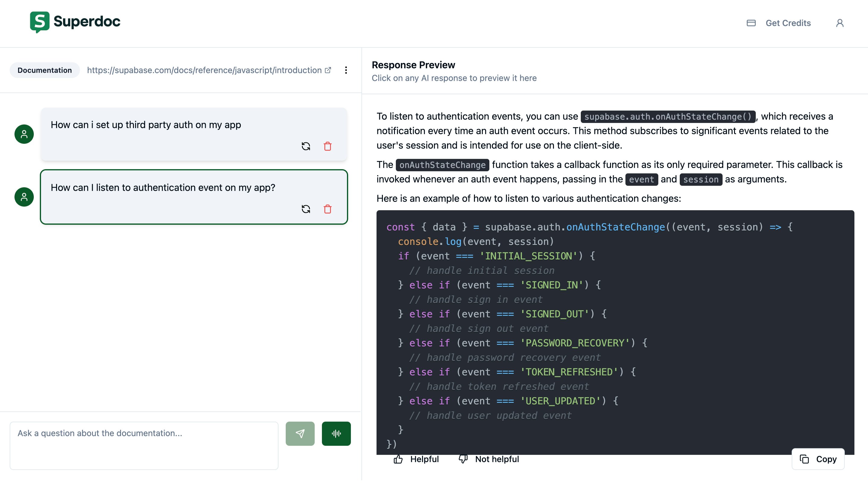Open the three-dot options menu
868x485 pixels.
pos(346,70)
